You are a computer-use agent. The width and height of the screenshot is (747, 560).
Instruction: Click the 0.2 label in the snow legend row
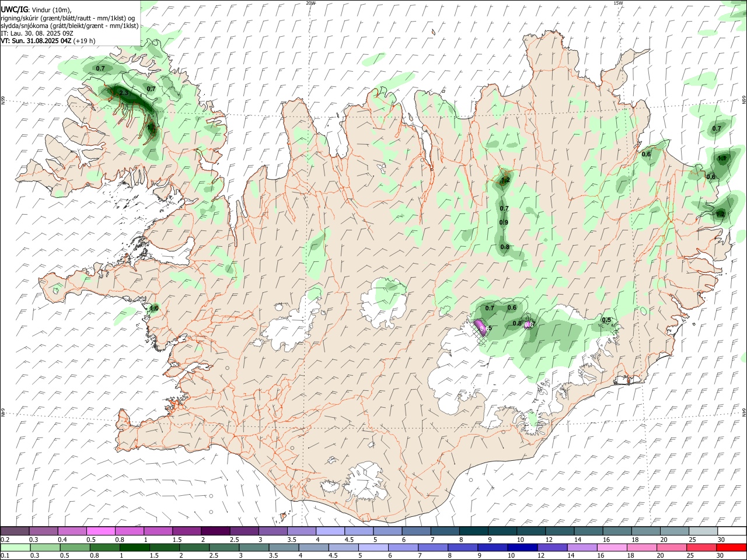(5, 540)
